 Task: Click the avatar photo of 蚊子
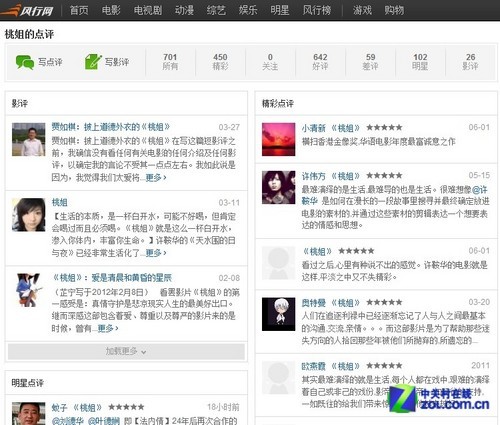point(28,413)
